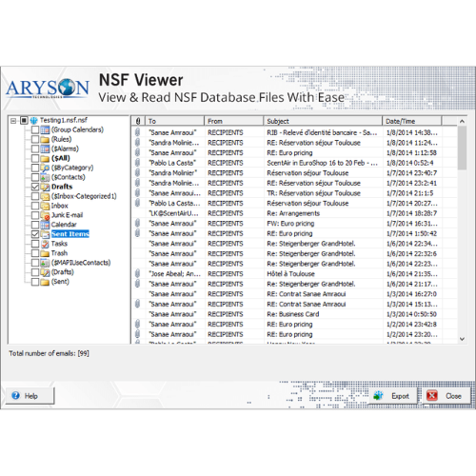Click the Rules folder icon
Viewport: 476px width, 476px height.
coord(45,139)
